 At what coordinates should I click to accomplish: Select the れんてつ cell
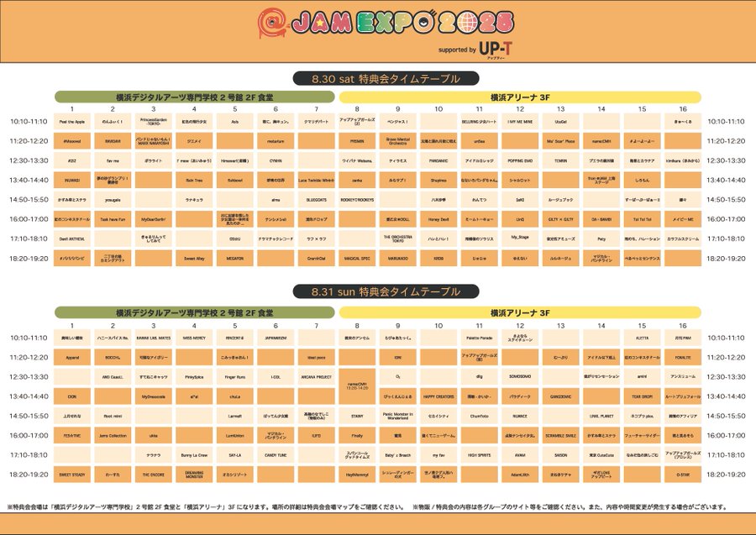pyautogui.click(x=480, y=200)
